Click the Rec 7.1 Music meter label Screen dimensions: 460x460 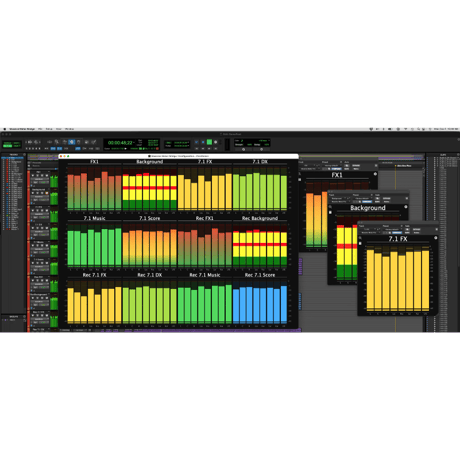205,275
